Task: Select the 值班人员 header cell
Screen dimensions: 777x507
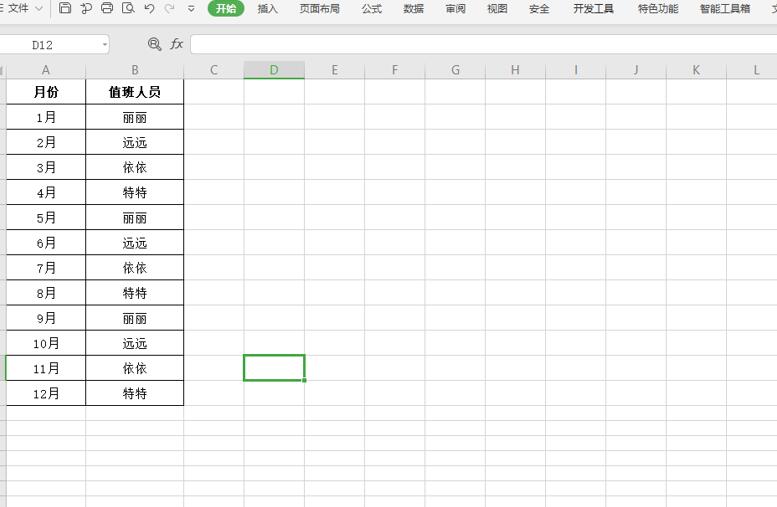Action: point(134,92)
